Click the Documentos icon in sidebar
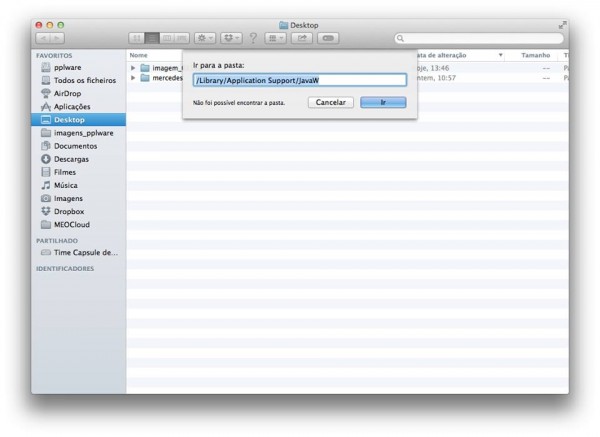The width and height of the screenshot is (600, 437). [x=46, y=146]
